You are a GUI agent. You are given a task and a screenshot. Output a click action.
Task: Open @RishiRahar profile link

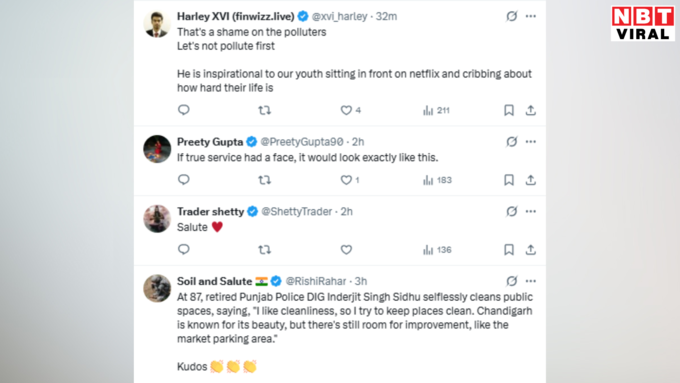tap(316, 281)
